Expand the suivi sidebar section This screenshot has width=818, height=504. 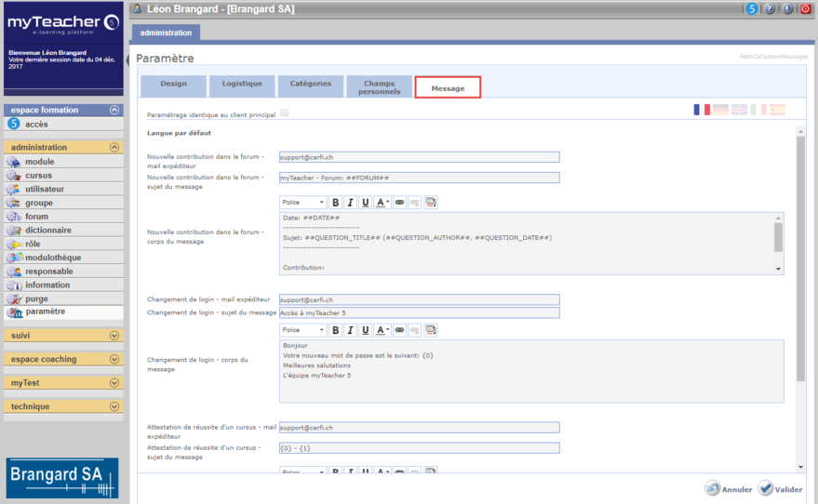(x=64, y=335)
